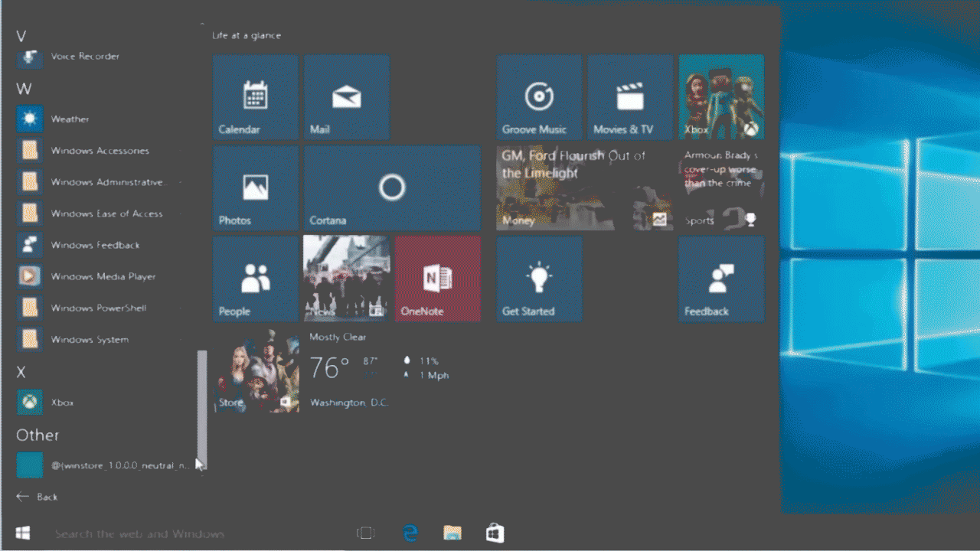Screen dimensions: 980x551
Task: Expand the Windows Accessories folder
Action: [x=100, y=151]
